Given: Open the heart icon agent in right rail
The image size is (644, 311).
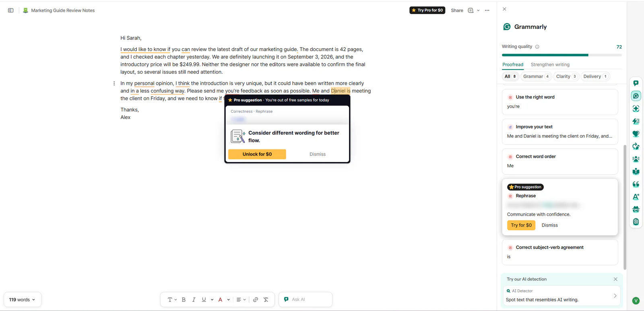Looking at the screenshot, I should pyautogui.click(x=636, y=134).
